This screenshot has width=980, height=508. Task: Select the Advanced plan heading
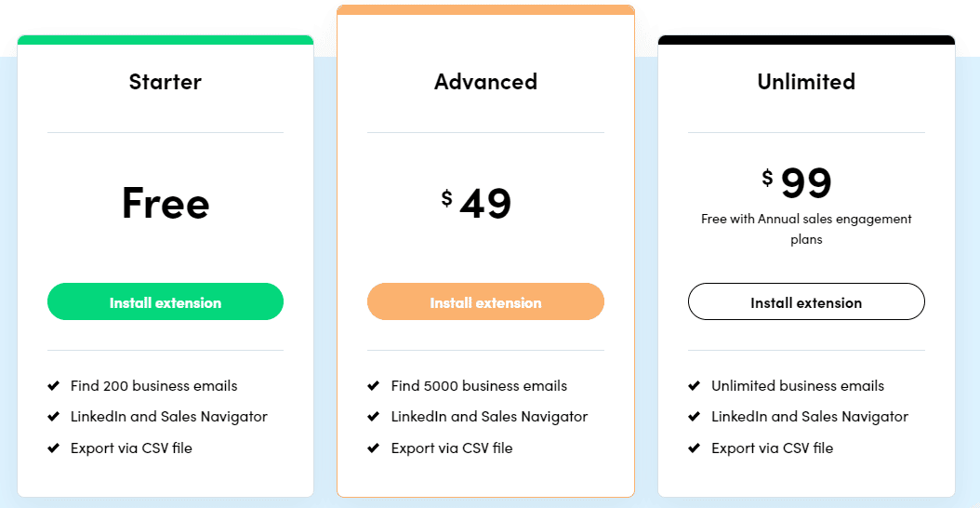(x=485, y=81)
